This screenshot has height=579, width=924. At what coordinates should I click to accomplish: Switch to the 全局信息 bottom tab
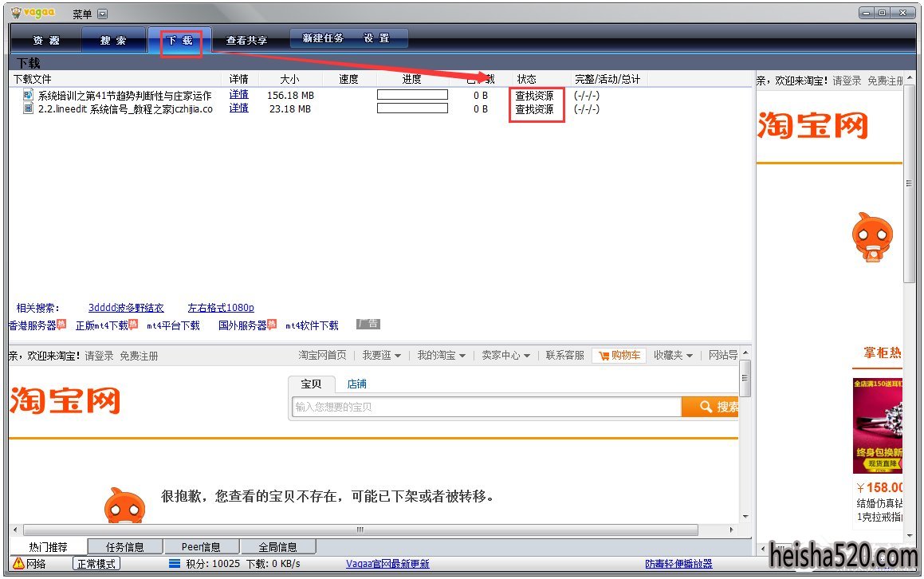point(277,547)
